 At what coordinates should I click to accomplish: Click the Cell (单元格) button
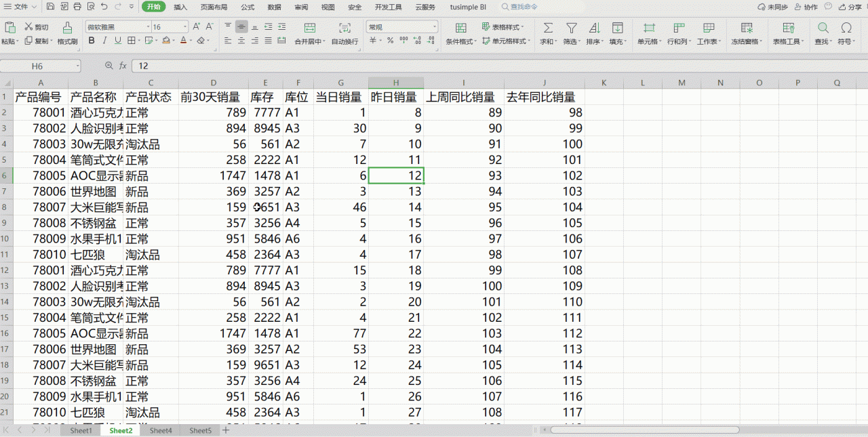(x=649, y=33)
